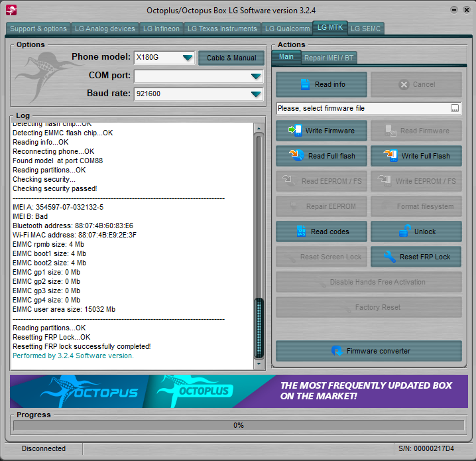Click the IMEI A log line
This screenshot has height=461, width=476.
(x=58, y=207)
